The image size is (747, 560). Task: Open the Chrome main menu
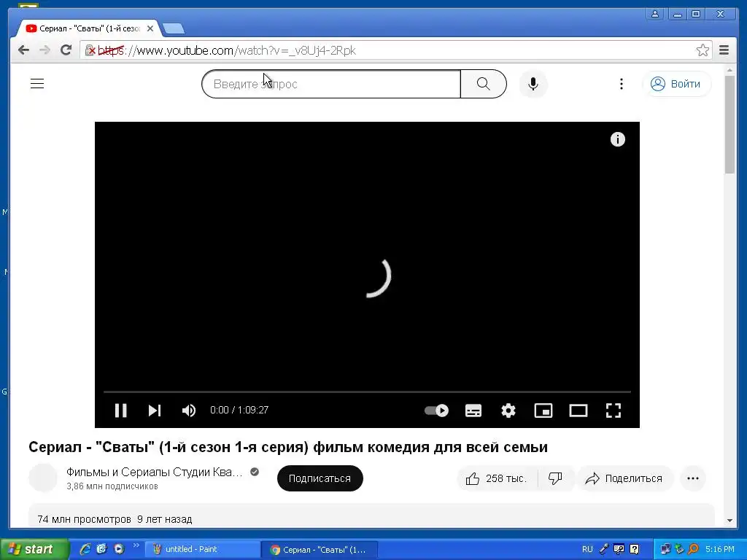click(x=724, y=50)
